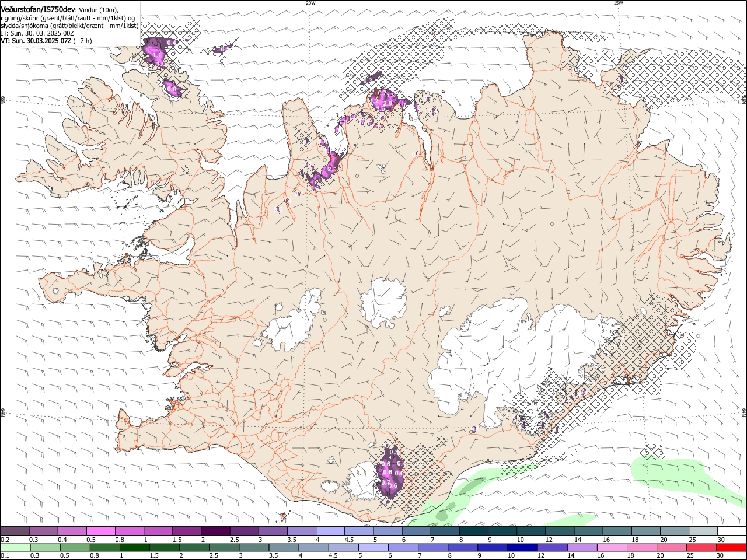Click the 2.5 label under upper legend row
747x560 pixels.
coord(233,540)
